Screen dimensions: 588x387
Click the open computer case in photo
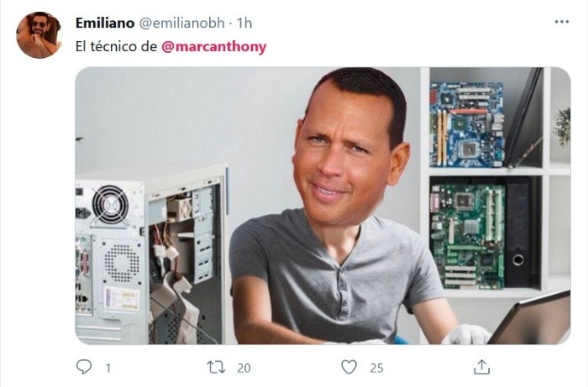coord(151,254)
